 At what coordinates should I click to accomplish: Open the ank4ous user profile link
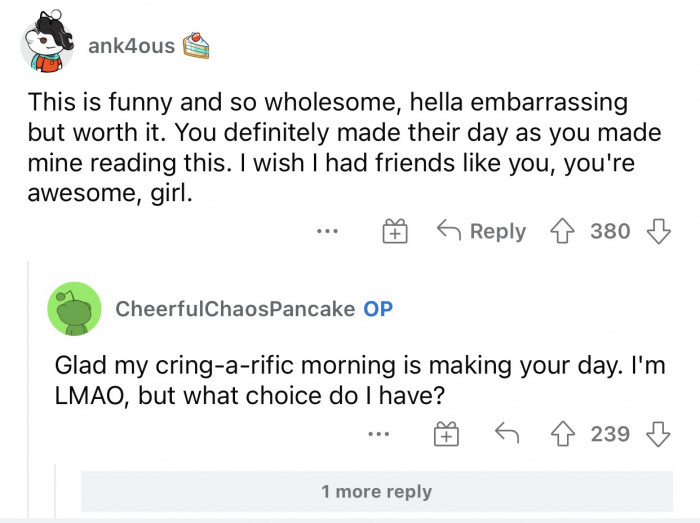[x=131, y=46]
